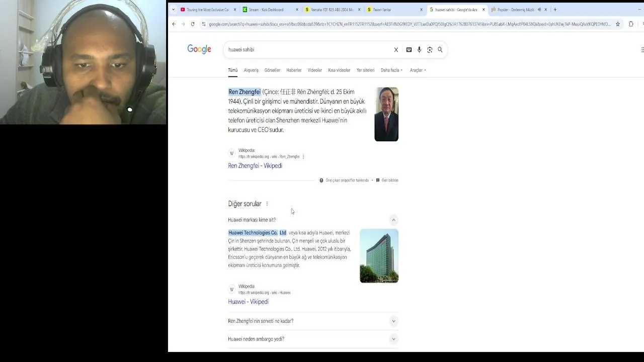Viewport: 644px width, 362px height.
Task: Click the Öne çıkan snippet'ler hakkında link
Action: pos(347,180)
